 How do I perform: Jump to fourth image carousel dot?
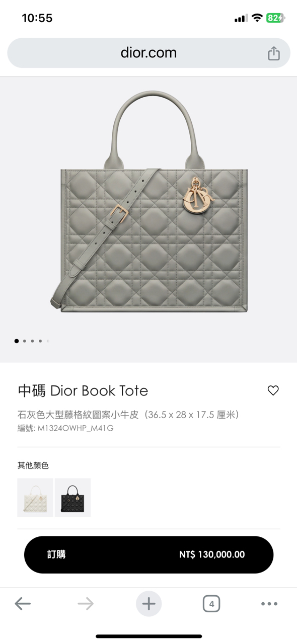click(40, 341)
